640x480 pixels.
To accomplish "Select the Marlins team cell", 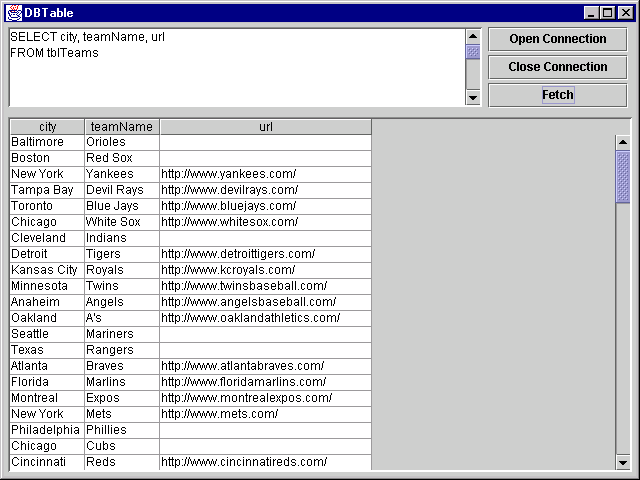I will 122,382.
